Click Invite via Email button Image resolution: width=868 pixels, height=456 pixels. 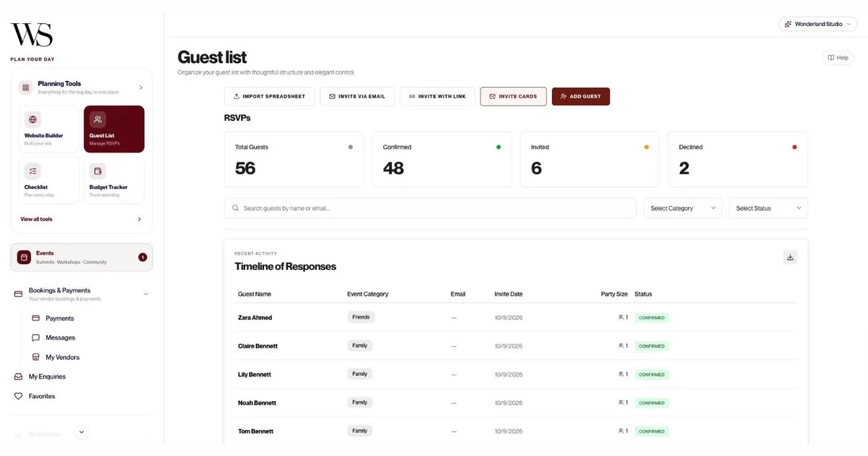pyautogui.click(x=357, y=96)
